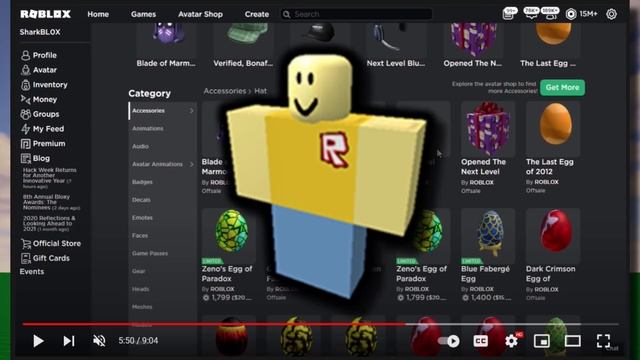
Task: Open the Blog sidebar icon
Action: (25, 158)
